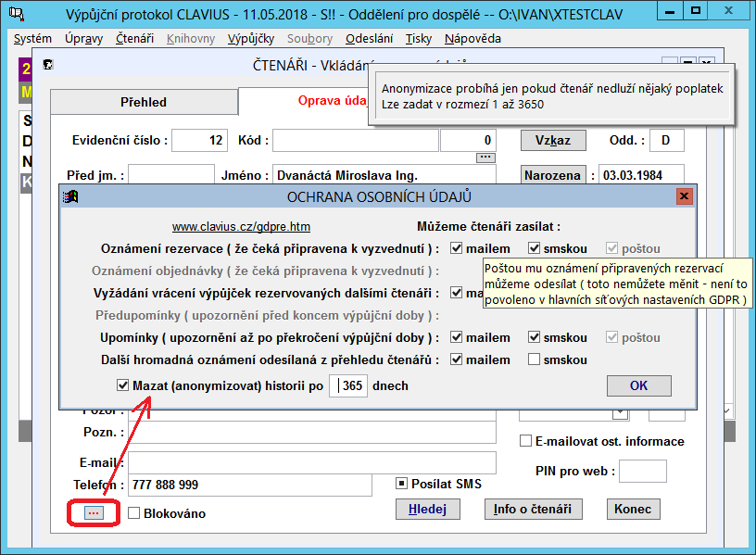This screenshot has height=555, width=756.
Task: Click the PIN pro web field
Action: click(x=643, y=471)
